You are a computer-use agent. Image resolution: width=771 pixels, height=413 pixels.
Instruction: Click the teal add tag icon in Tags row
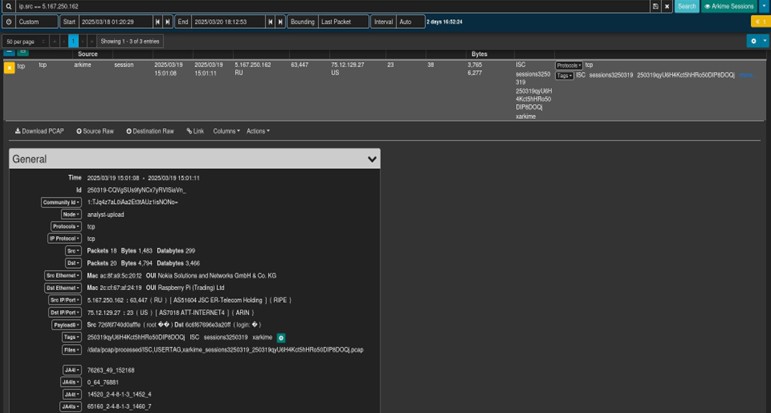(x=281, y=338)
